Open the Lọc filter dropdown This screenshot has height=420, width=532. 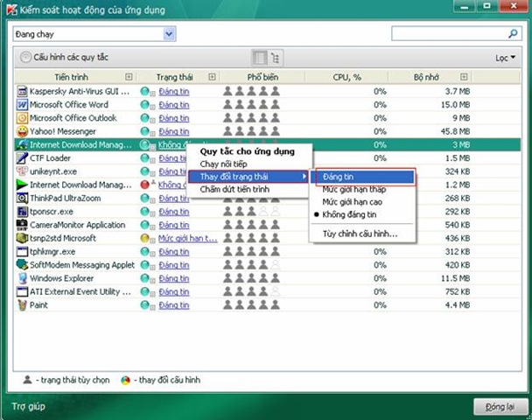pyautogui.click(x=505, y=58)
